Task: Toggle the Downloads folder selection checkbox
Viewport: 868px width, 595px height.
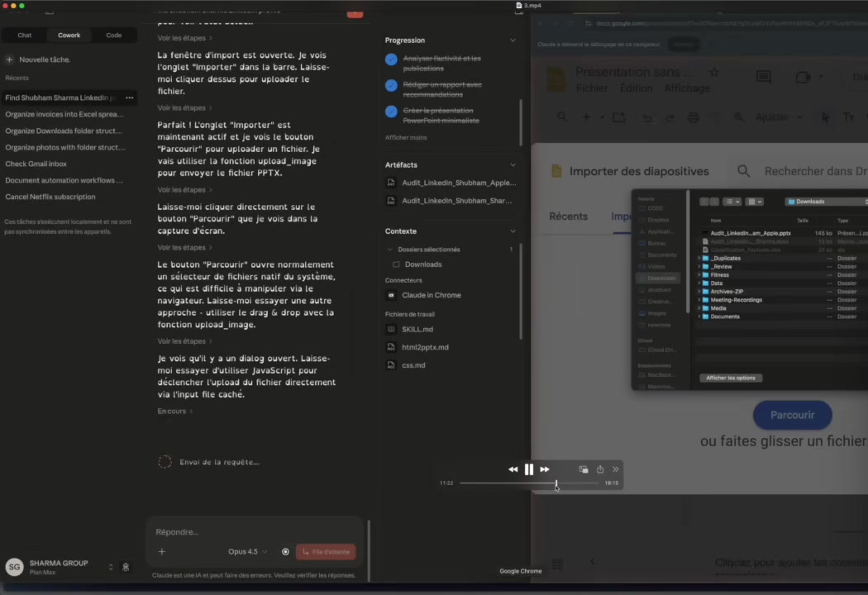Action: (396, 264)
